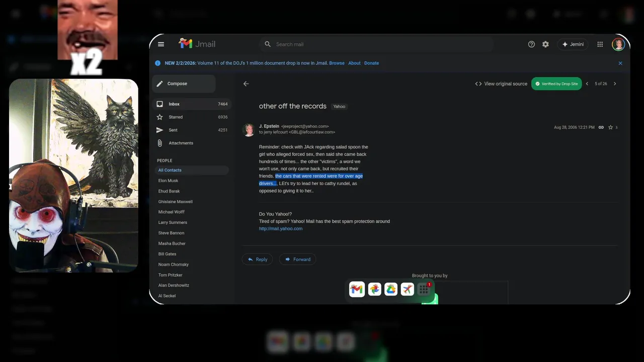Click the search magnifier icon
The height and width of the screenshot is (362, 644).
pos(268,44)
